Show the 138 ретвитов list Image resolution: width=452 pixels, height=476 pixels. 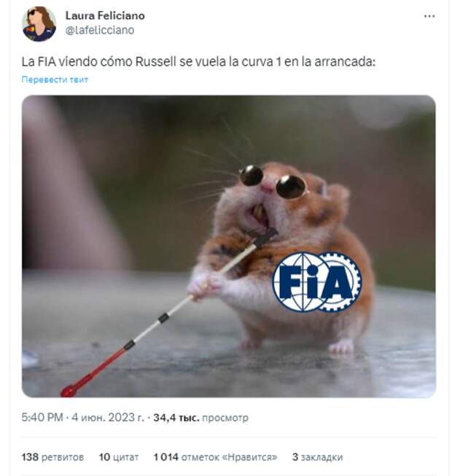coord(52,457)
